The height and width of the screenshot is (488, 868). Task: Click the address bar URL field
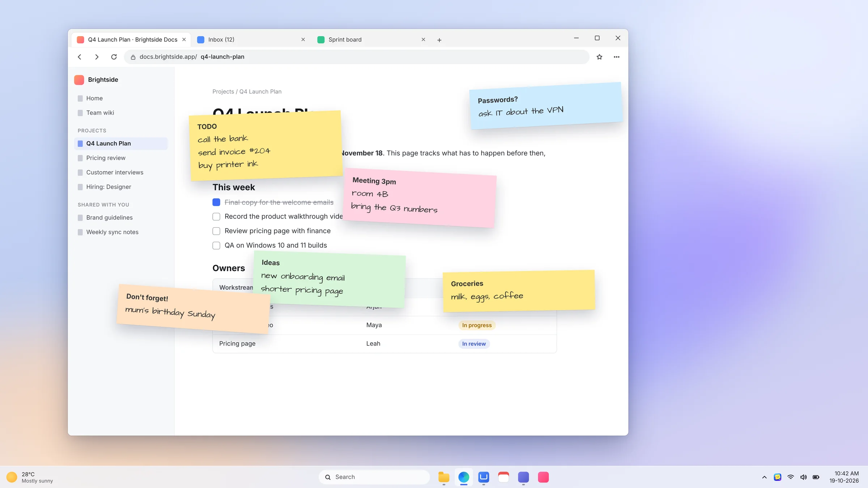coord(357,57)
